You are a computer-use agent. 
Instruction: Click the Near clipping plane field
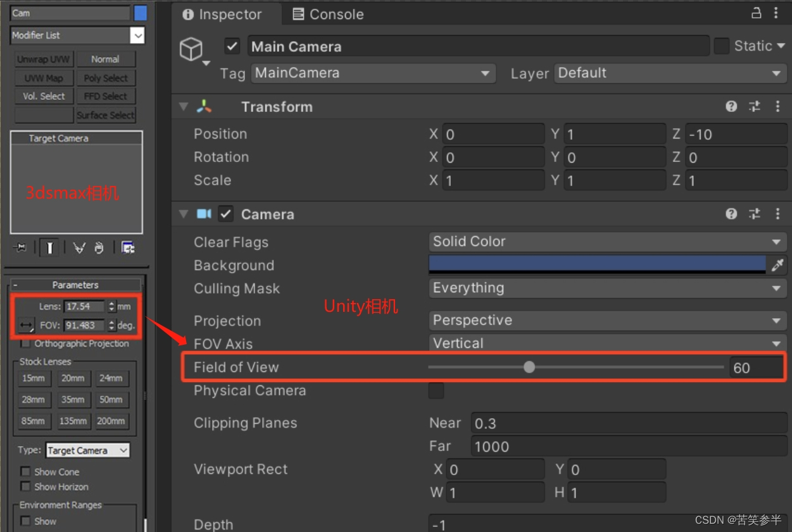(629, 423)
